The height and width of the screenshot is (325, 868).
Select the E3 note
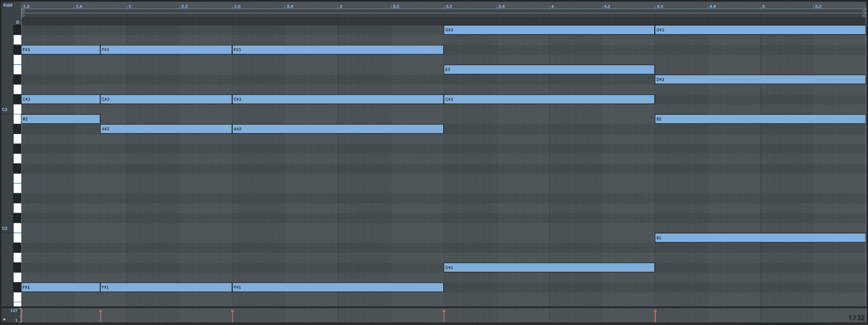point(549,69)
